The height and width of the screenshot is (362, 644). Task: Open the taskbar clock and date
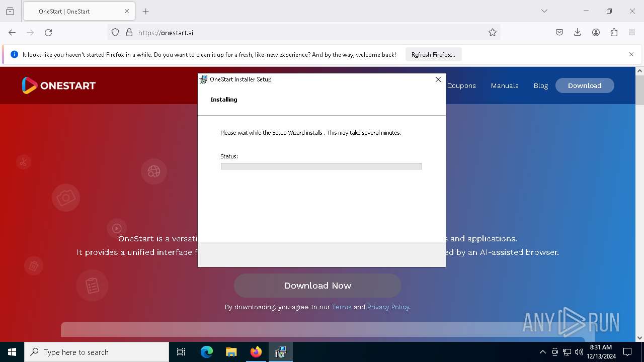pyautogui.click(x=601, y=352)
